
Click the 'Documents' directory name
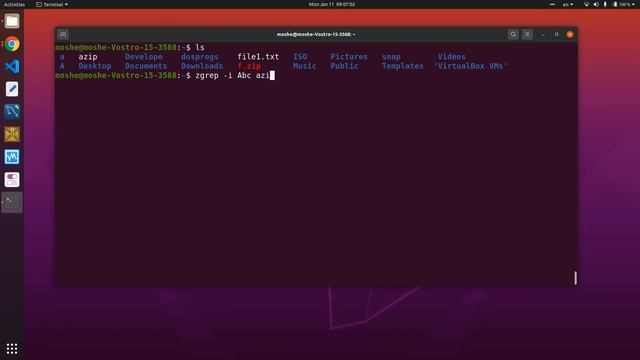146,66
